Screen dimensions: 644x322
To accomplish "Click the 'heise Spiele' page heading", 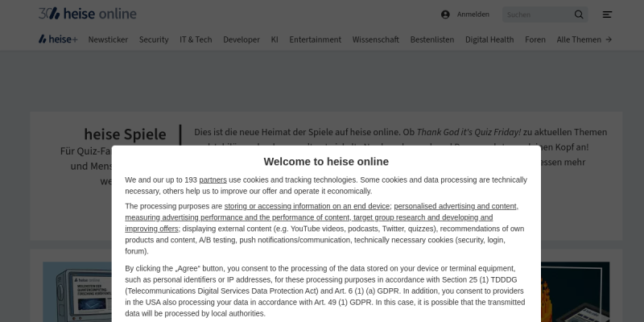I will click(125, 134).
